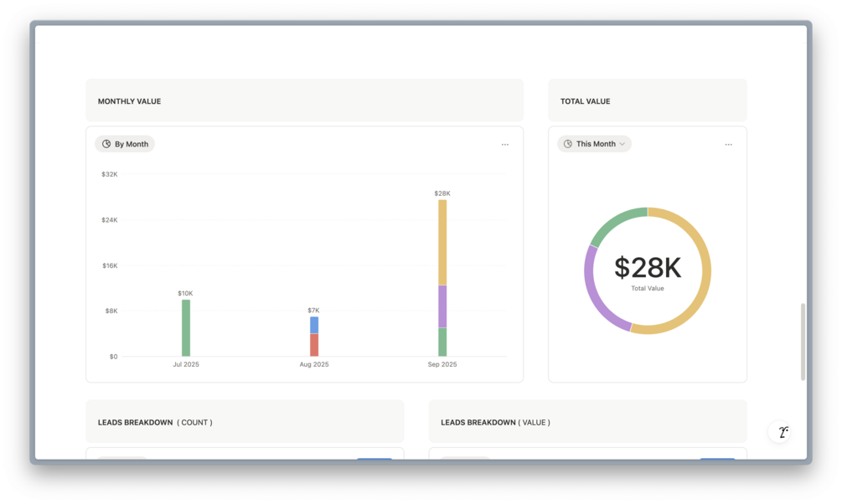
Task: Select the green segment of Sep 2025 bar
Action: tap(442, 342)
